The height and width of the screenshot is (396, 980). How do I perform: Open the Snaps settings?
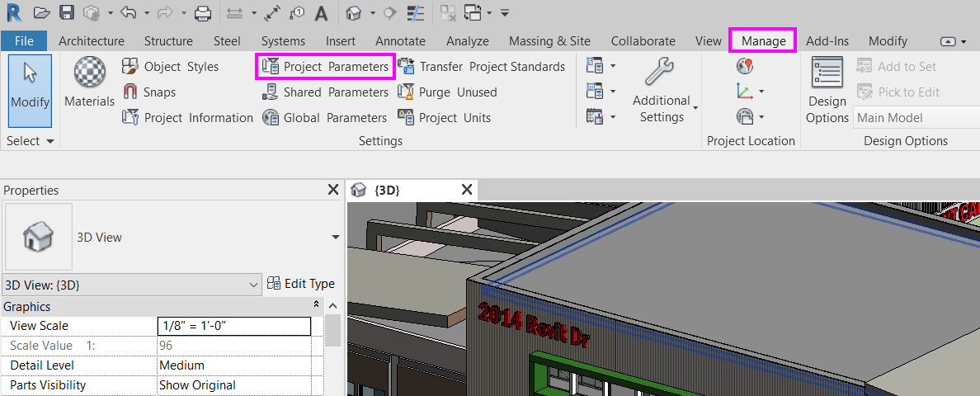149,92
